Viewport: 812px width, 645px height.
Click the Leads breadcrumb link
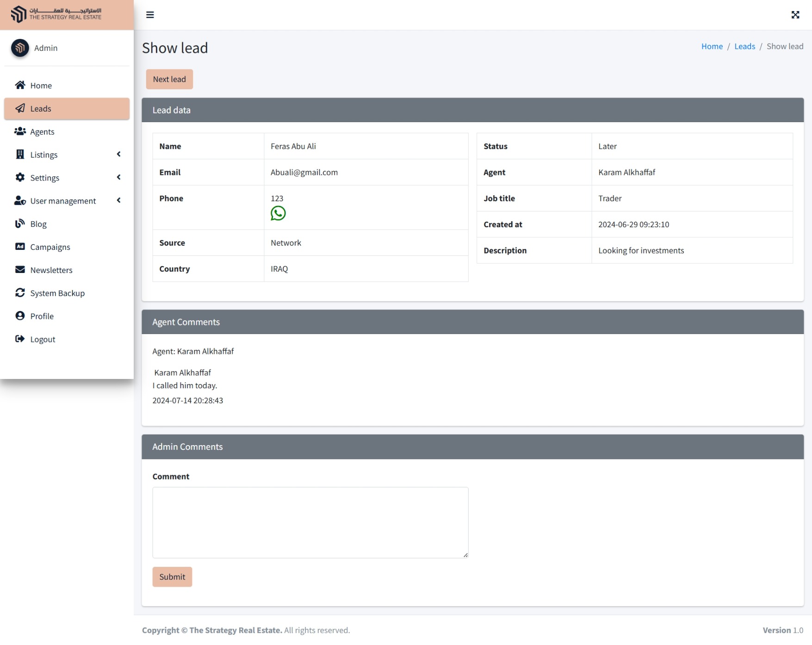(744, 46)
